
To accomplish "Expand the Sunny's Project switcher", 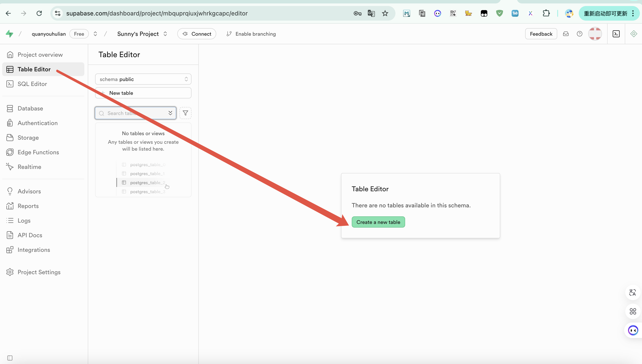I will [165, 34].
